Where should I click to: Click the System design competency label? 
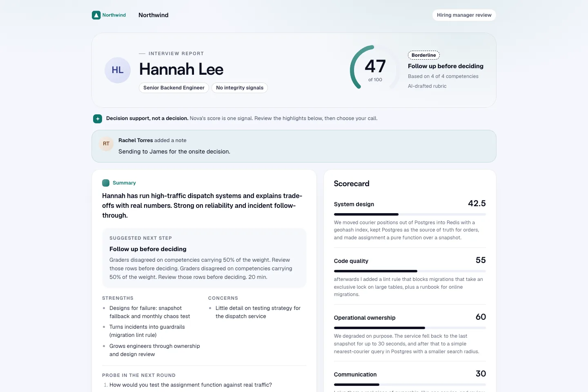pyautogui.click(x=354, y=204)
